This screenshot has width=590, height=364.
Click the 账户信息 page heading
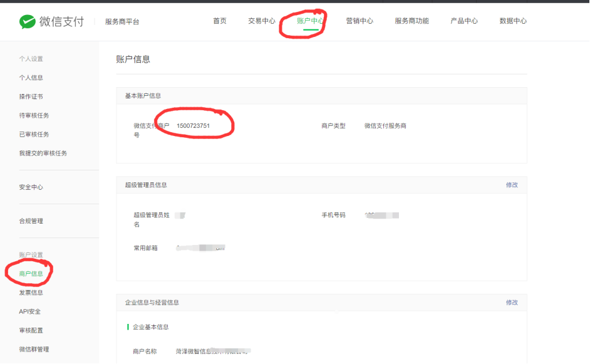pos(133,59)
